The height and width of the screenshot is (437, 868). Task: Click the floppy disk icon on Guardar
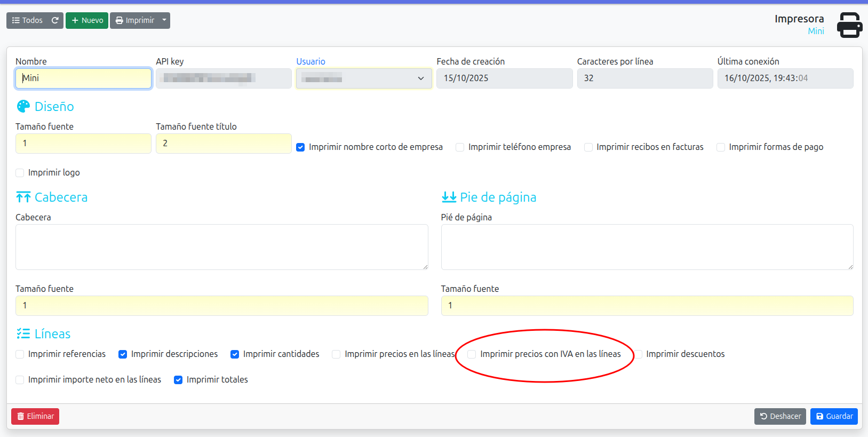[819, 416]
